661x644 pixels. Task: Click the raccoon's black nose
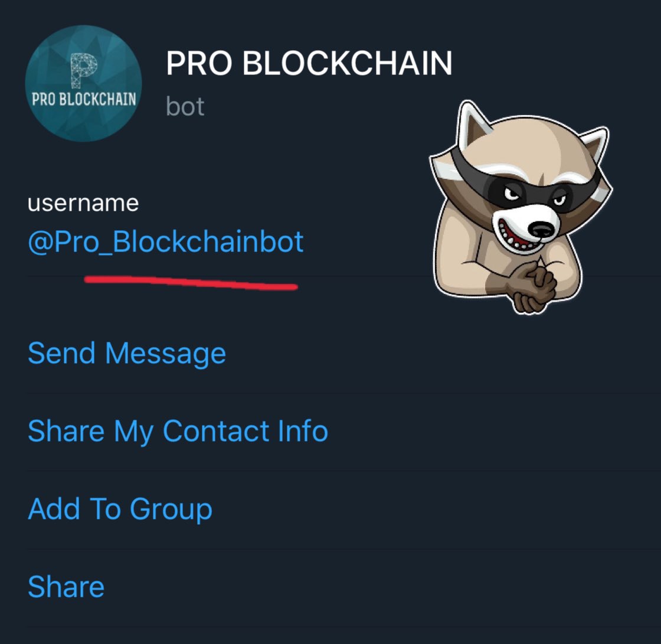[541, 230]
